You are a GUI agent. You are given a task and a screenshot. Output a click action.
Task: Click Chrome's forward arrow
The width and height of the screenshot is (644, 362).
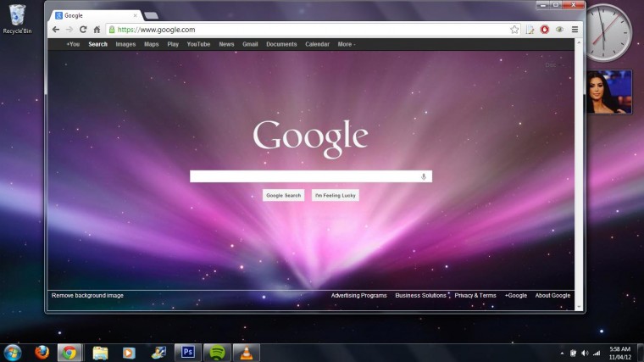pos(69,30)
